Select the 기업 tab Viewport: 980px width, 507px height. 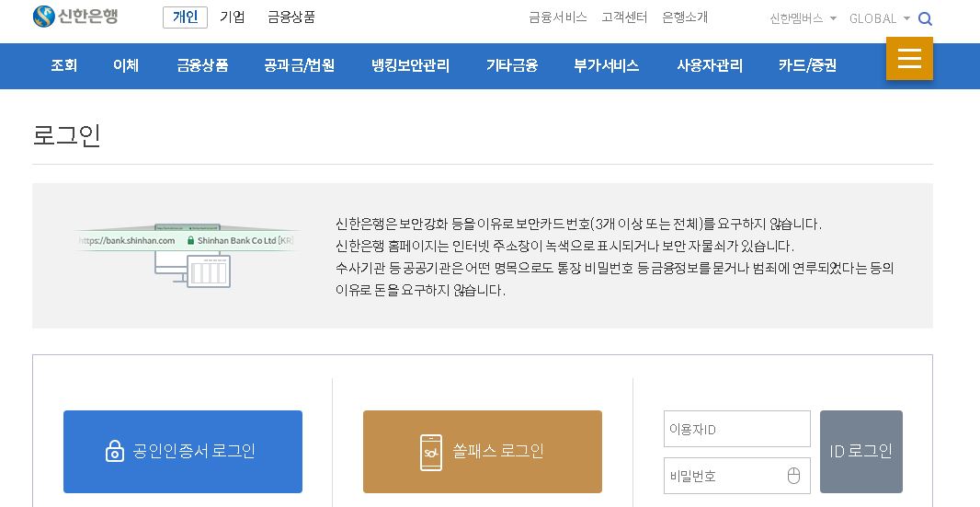tap(233, 17)
